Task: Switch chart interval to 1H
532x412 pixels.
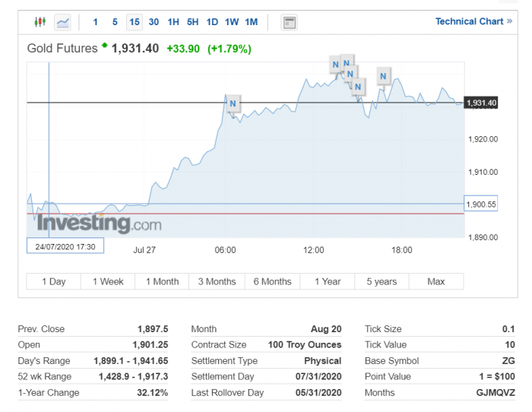Action: point(173,22)
